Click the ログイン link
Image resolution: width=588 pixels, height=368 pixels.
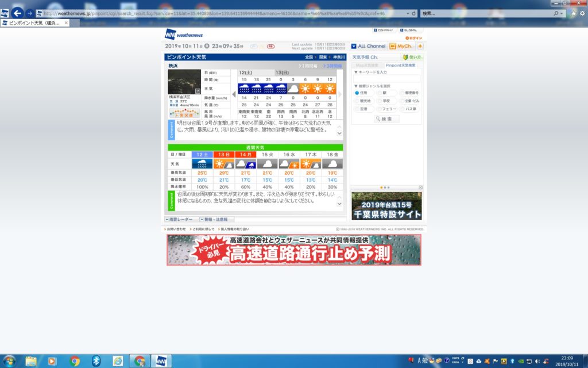tap(415, 38)
